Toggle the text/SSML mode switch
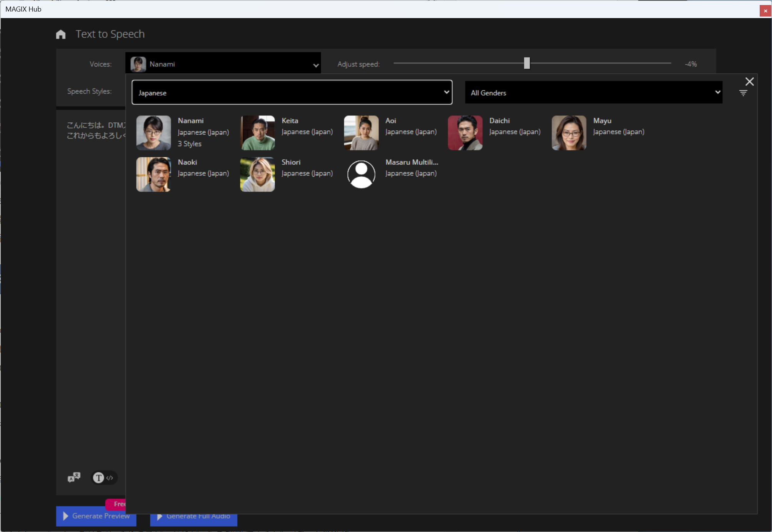The width and height of the screenshot is (772, 532). [x=104, y=478]
